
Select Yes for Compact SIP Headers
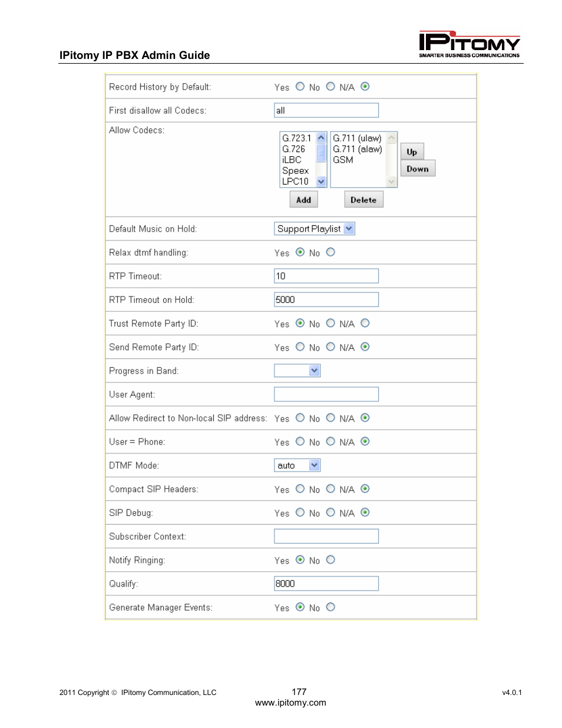[x=300, y=489]
